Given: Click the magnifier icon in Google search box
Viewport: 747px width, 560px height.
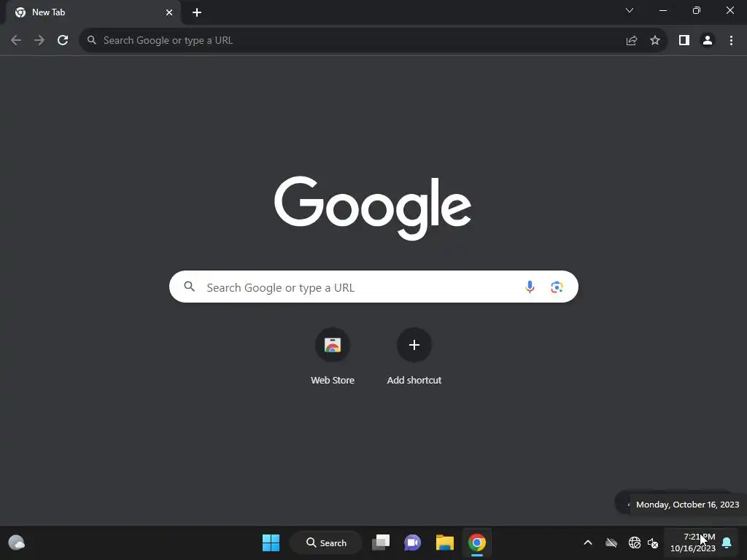Looking at the screenshot, I should [190, 287].
